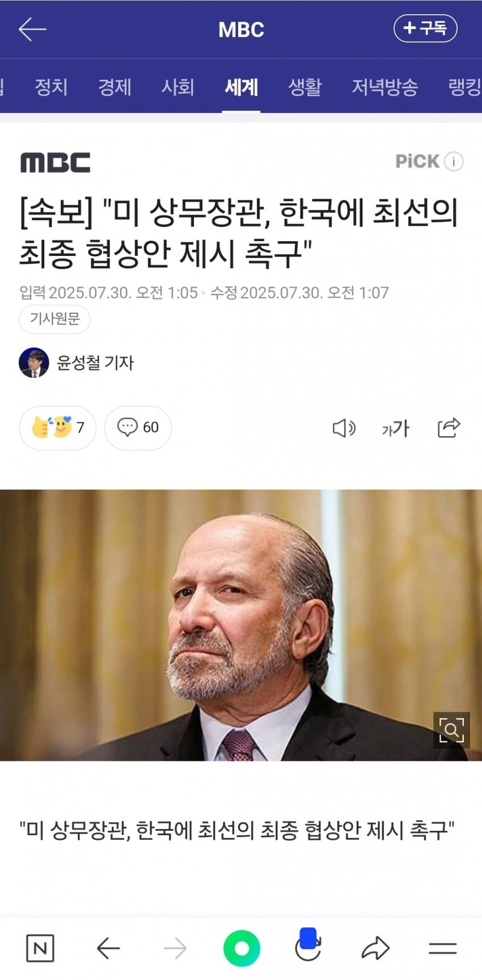Switch to 정치 tab
The image size is (482, 980).
coord(51,87)
